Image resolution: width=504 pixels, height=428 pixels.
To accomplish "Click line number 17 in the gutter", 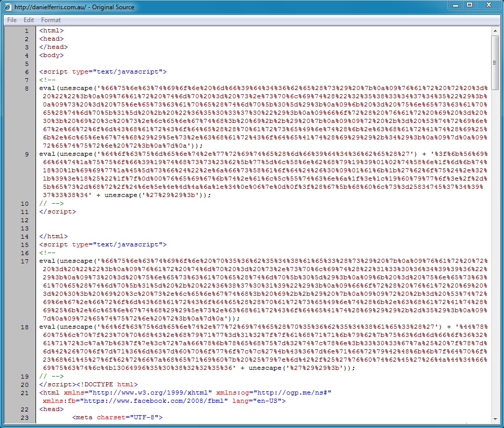I will (25, 261).
